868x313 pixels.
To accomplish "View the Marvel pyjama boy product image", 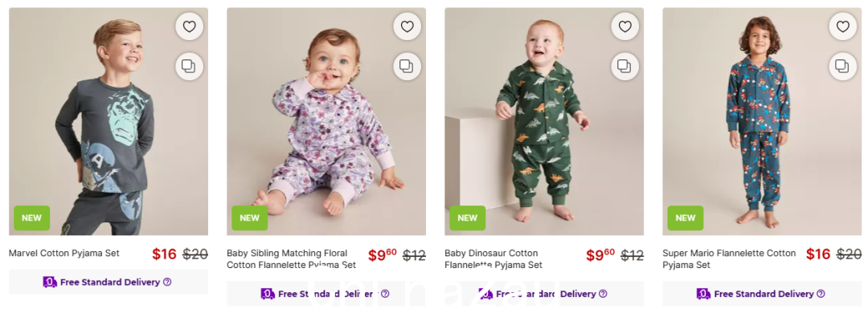I will [x=108, y=122].
